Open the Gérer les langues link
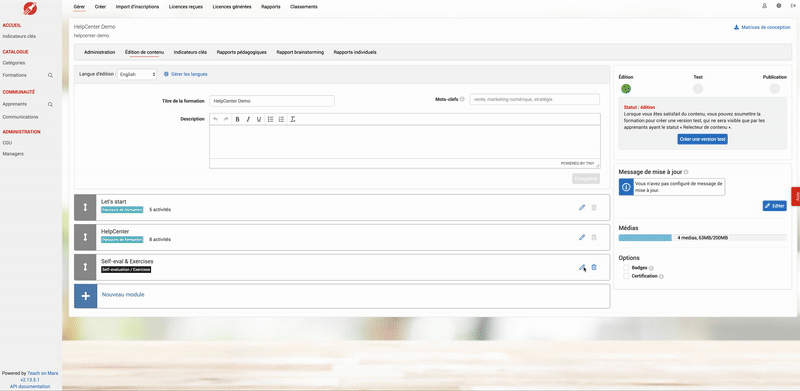Viewport: 800px width, 391px height. click(x=186, y=74)
